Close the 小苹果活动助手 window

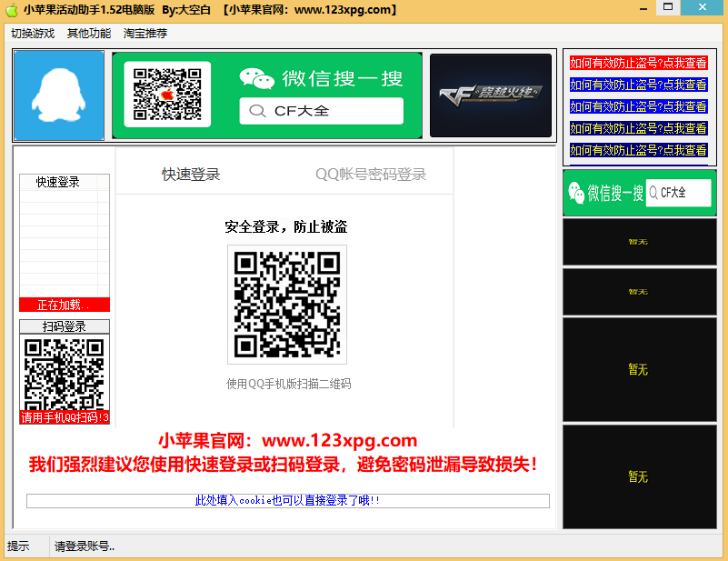pyautogui.click(x=702, y=7)
